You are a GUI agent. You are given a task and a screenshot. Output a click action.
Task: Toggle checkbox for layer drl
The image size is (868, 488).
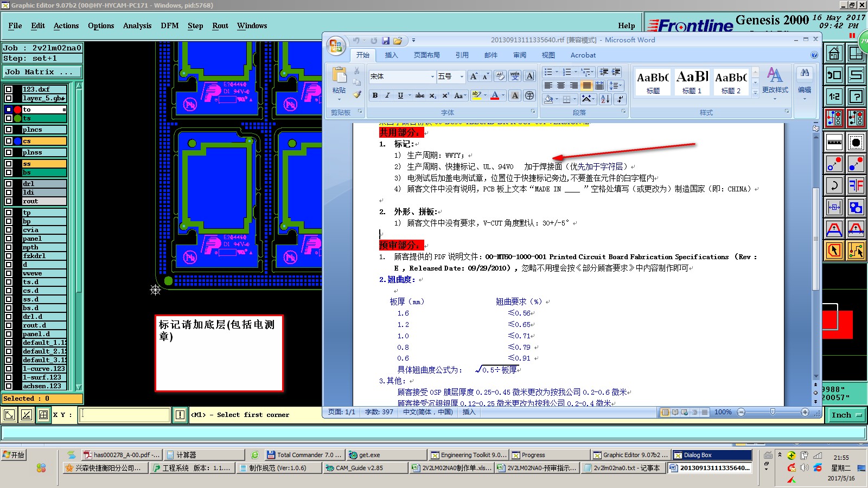coord(9,184)
